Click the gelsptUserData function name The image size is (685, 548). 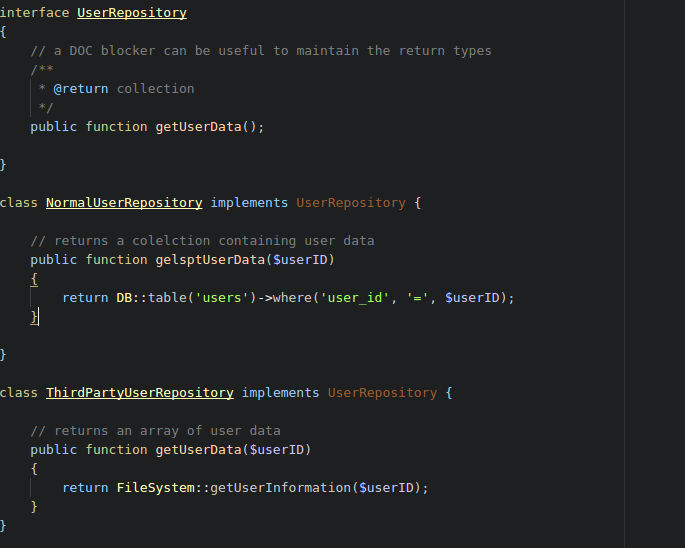pos(210,260)
